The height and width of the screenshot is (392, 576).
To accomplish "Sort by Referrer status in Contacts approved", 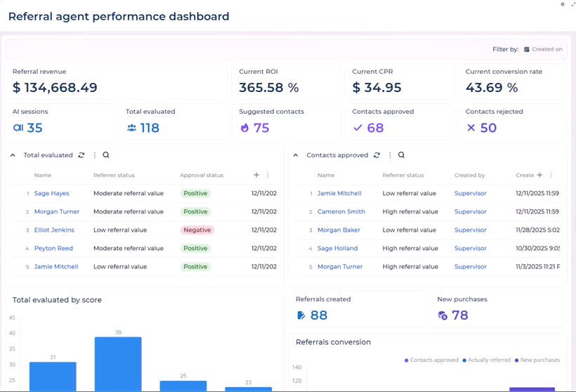I will point(403,175).
